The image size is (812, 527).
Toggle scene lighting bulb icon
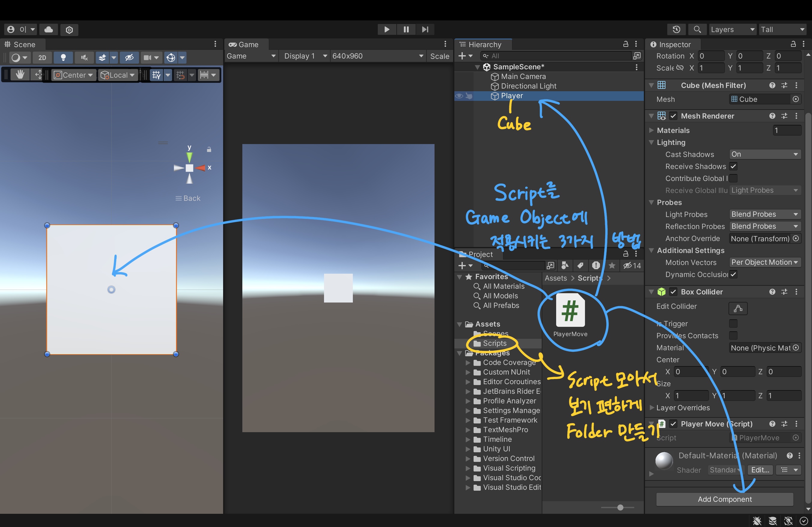pyautogui.click(x=63, y=57)
